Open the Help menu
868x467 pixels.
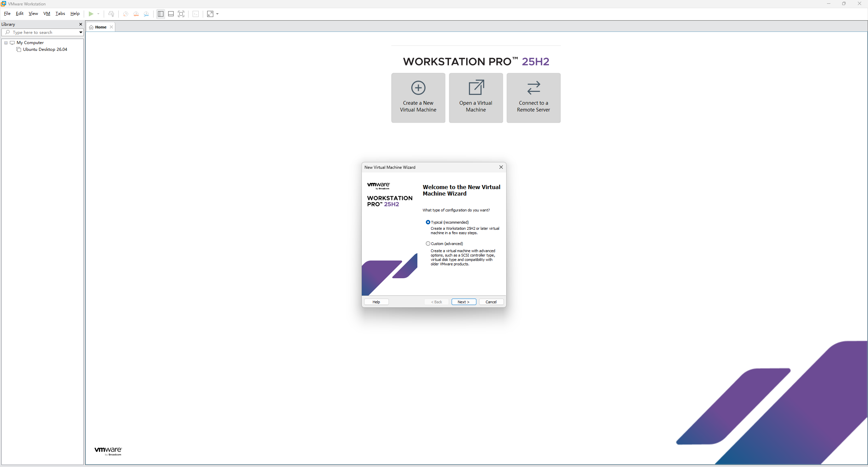[75, 14]
